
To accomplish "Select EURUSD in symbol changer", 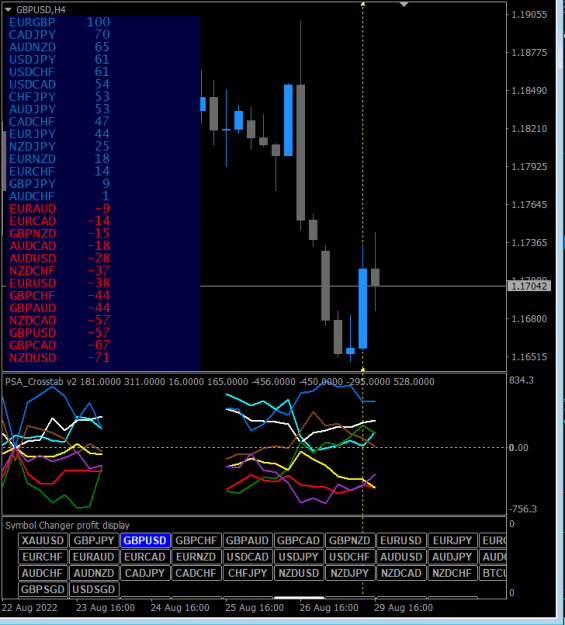I will point(401,540).
